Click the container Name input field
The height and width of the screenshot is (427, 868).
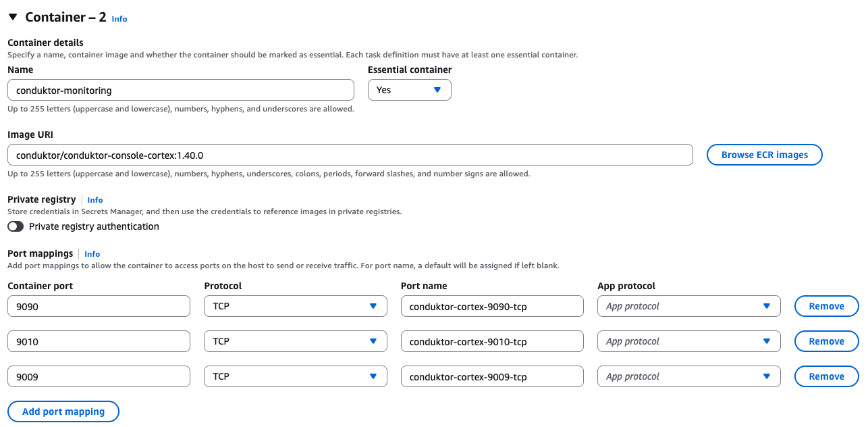[x=180, y=89]
